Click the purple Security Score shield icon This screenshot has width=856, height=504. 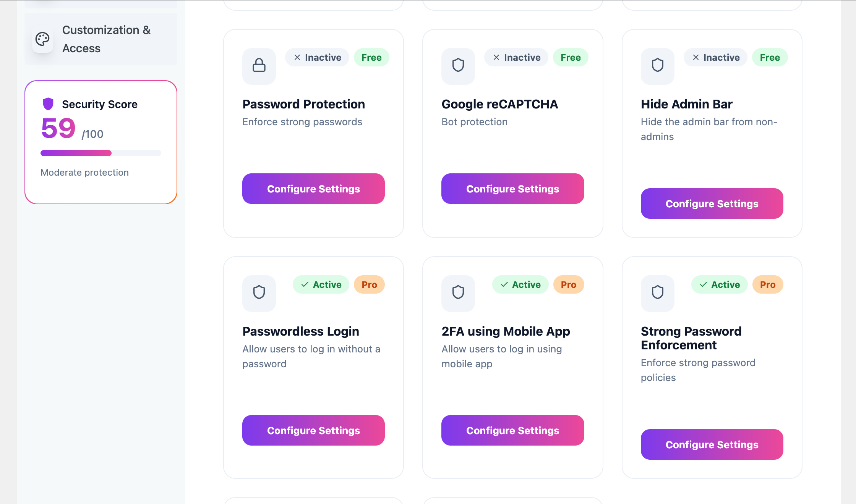pyautogui.click(x=48, y=104)
